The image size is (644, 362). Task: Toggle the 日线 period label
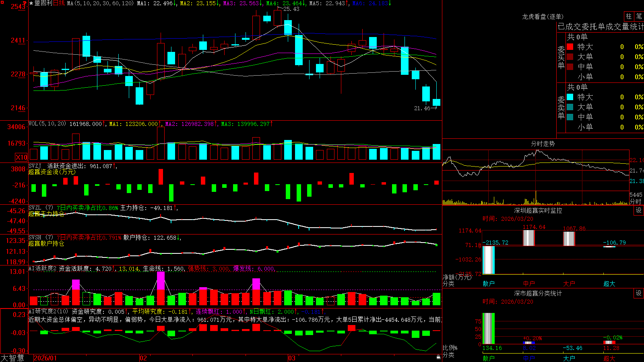click(59, 3)
